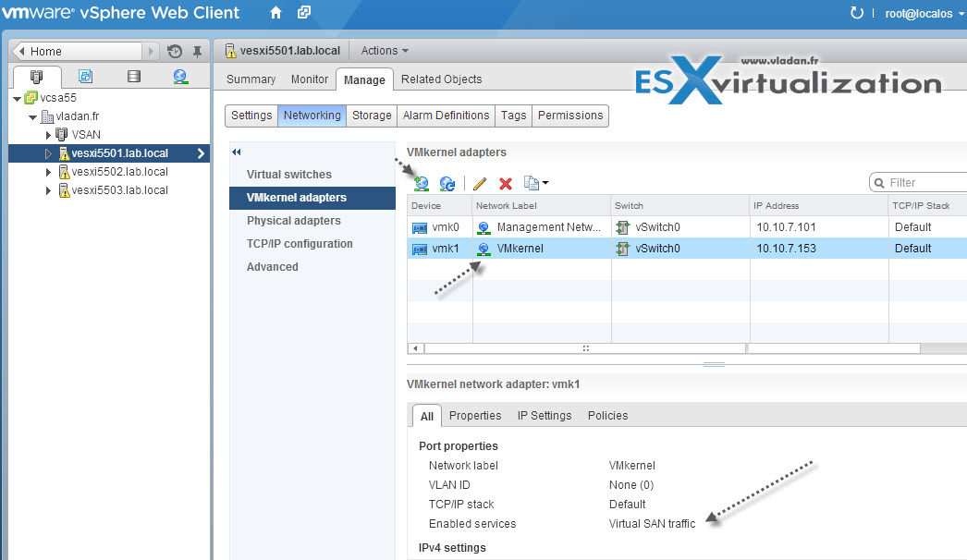Select host vesxi5503.lab.local in the tree
Viewport: 967px width, 560px height.
pyautogui.click(x=119, y=190)
